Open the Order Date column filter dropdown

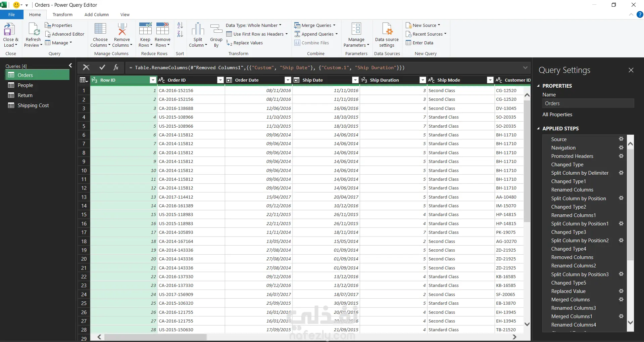288,80
